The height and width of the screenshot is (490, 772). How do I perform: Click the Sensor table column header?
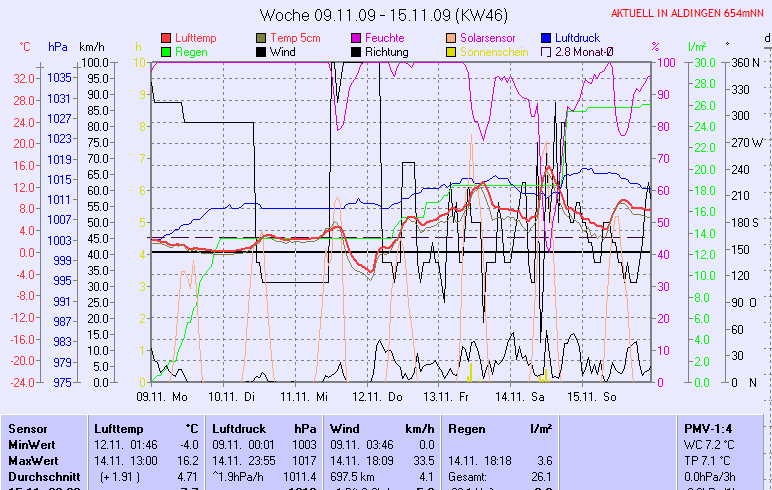click(x=28, y=427)
